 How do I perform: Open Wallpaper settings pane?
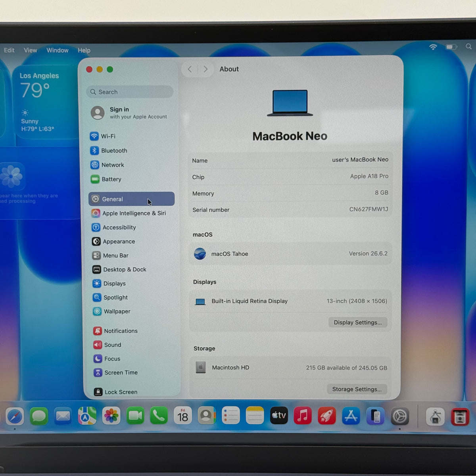[111, 311]
